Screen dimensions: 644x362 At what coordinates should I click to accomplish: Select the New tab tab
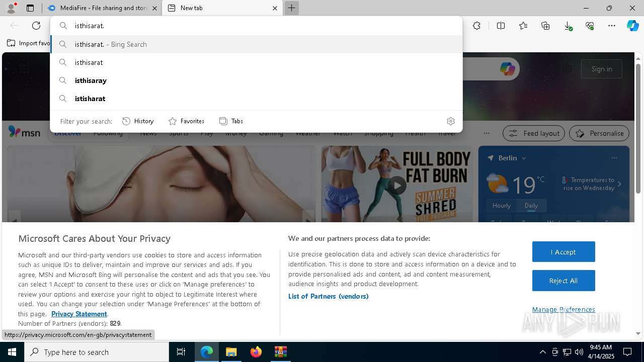pyautogui.click(x=222, y=8)
